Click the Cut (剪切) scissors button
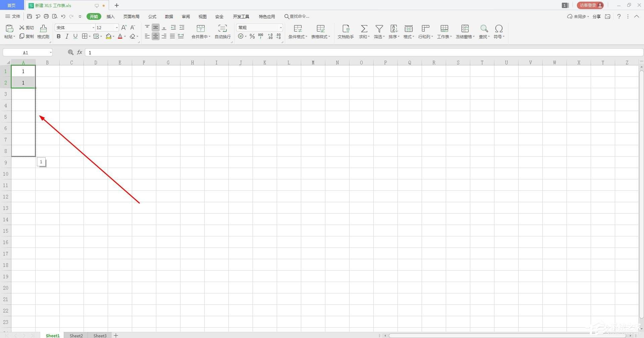 pos(26,27)
